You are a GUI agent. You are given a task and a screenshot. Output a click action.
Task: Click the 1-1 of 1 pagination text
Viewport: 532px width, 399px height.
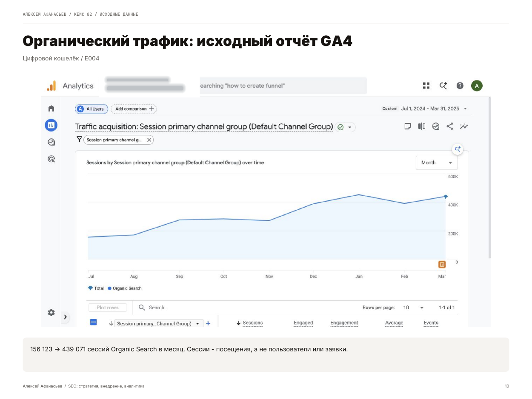(x=447, y=308)
